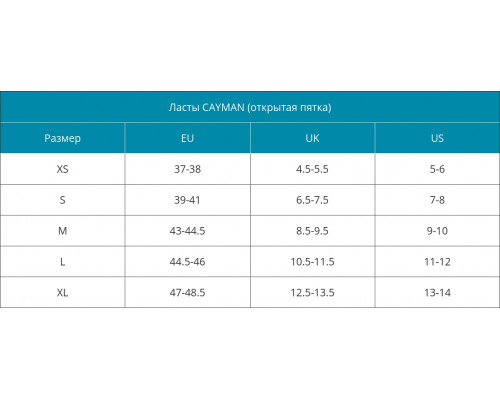Screen dimensions: 500x400
Task: Select the EU cell '47-48.5'
Action: (187, 293)
